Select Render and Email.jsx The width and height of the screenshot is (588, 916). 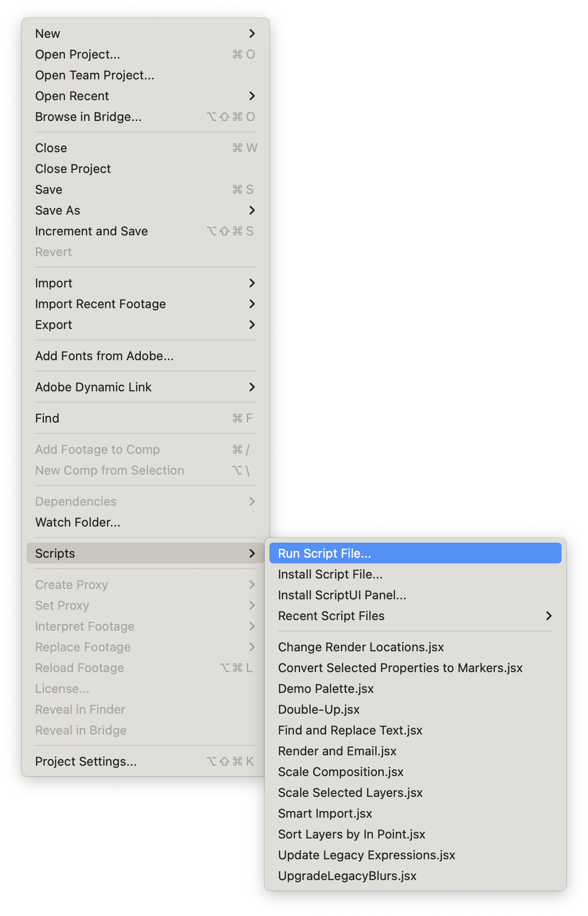[415, 751]
